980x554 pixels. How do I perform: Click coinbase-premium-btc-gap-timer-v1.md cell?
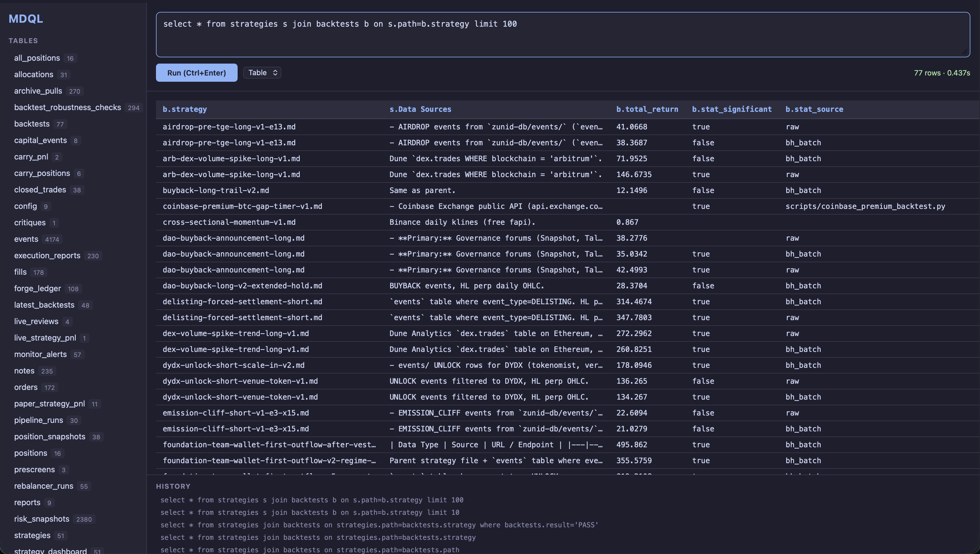click(x=242, y=206)
